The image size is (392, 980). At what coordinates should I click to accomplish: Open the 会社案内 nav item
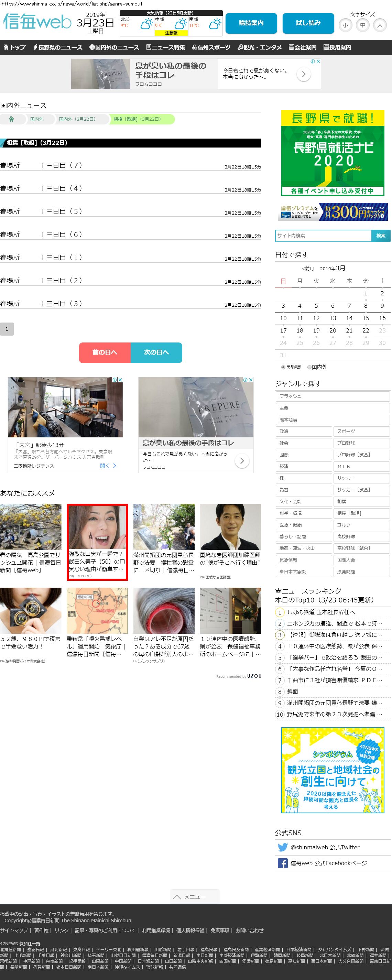tap(303, 47)
